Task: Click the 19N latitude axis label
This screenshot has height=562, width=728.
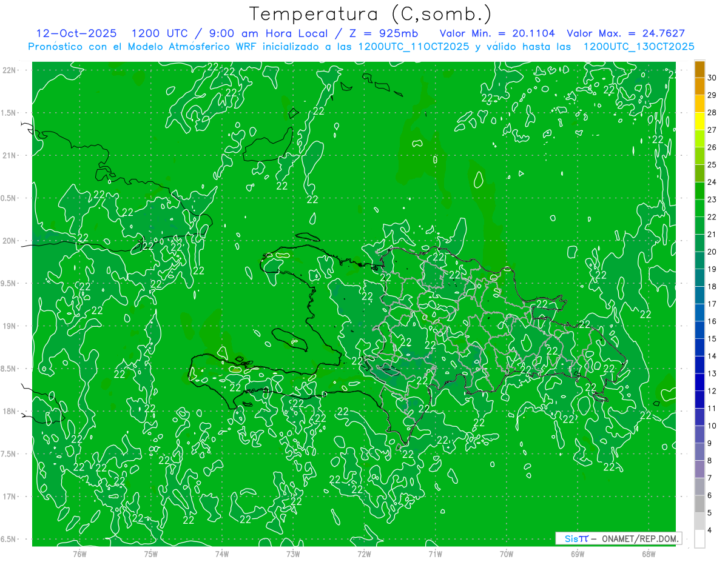Action: pyautogui.click(x=8, y=326)
